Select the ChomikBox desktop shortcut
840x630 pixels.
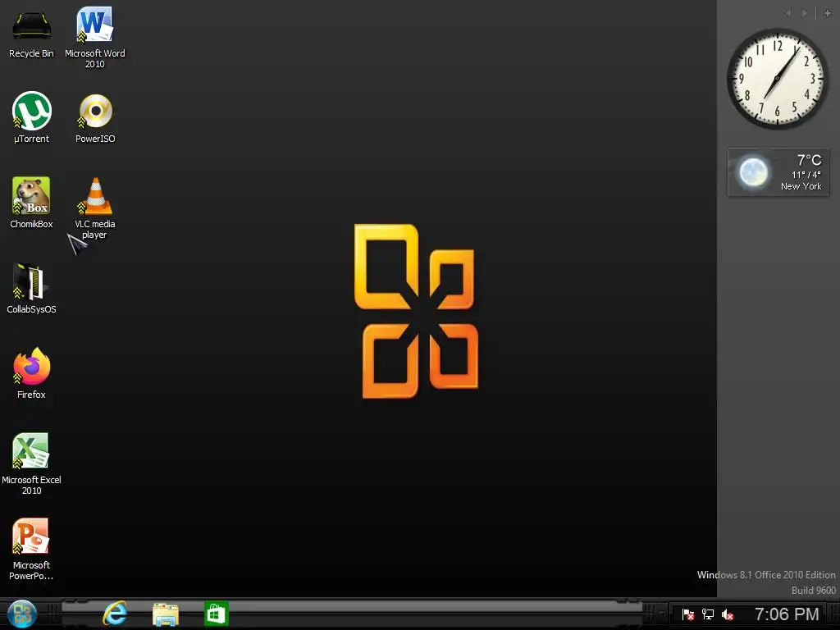pyautogui.click(x=32, y=203)
